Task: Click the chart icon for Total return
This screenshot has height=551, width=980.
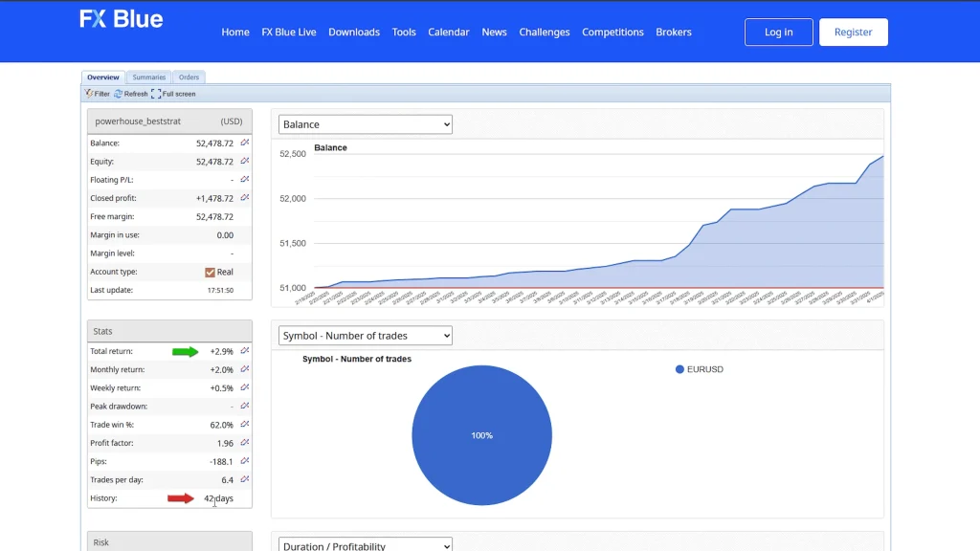Action: pyautogui.click(x=245, y=351)
